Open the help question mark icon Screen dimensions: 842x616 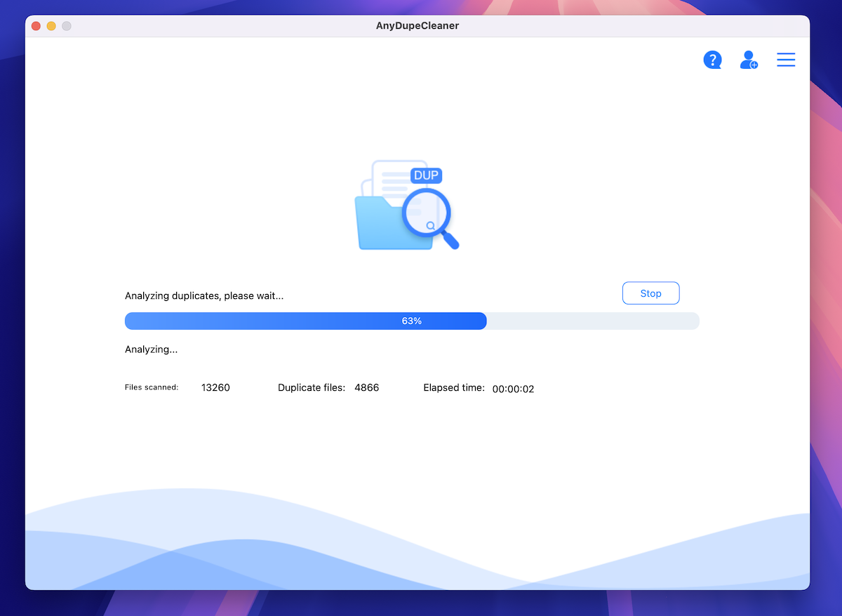[712, 60]
